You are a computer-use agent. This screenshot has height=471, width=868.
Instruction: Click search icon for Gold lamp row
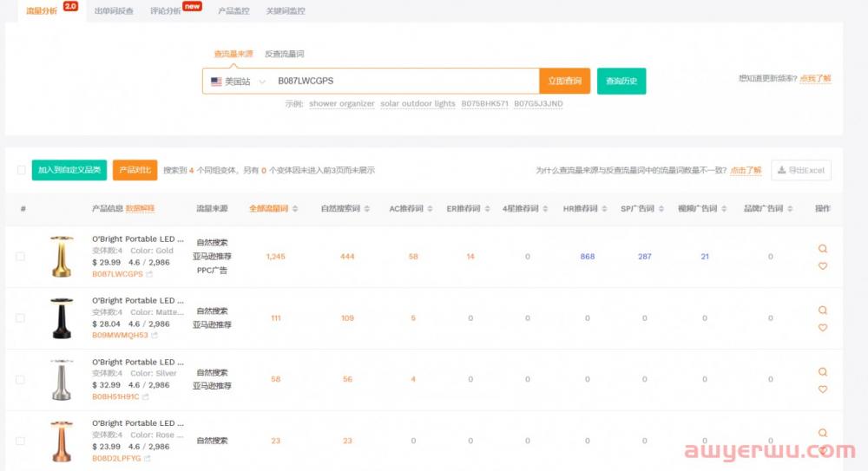pyautogui.click(x=822, y=248)
